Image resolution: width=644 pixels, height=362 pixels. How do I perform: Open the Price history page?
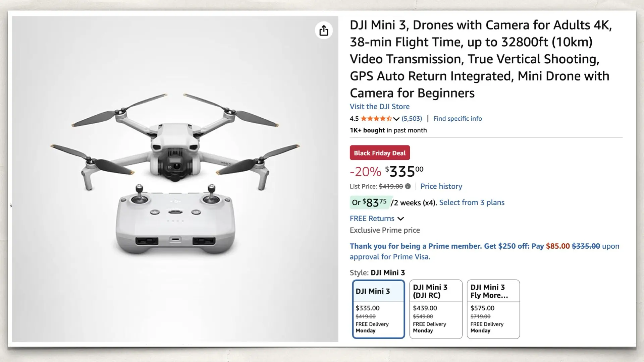441,186
